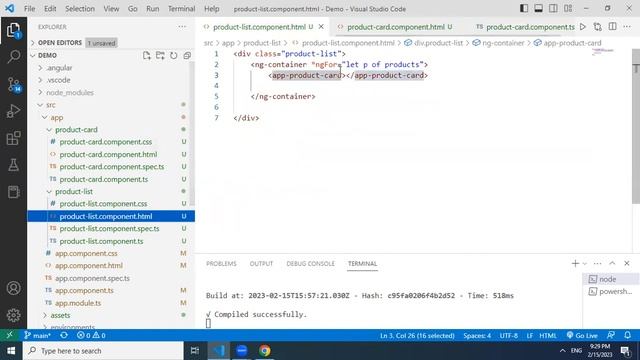Screen dimensions: 640x360
Task: Open the main branch selector in status bar
Action: coord(38,336)
